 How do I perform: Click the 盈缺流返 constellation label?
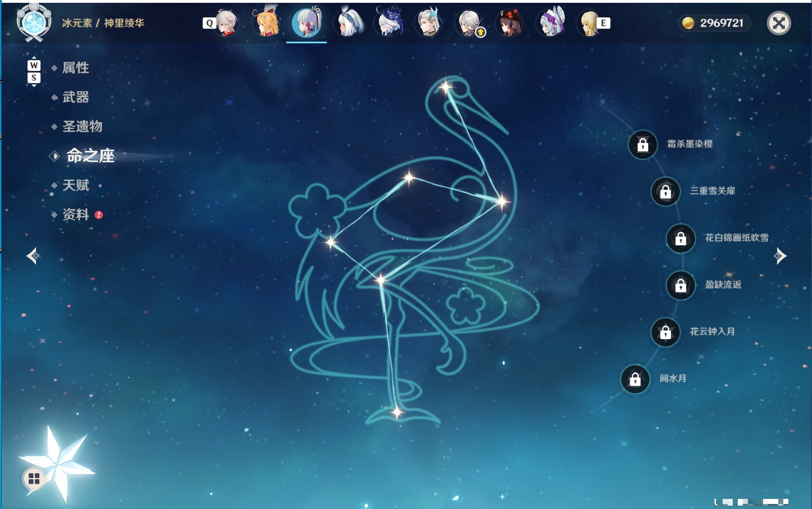point(723,285)
